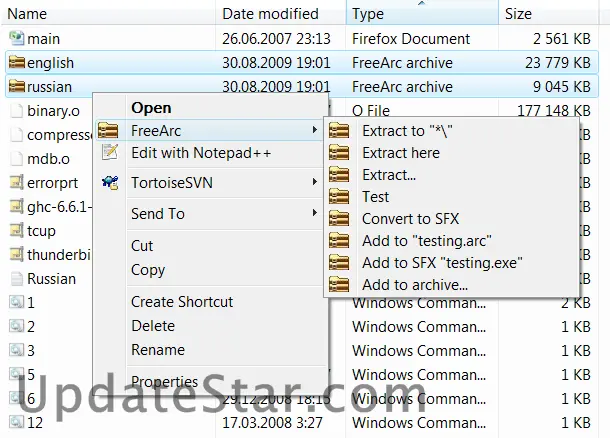Expand the FreeArc submenu arrow
This screenshot has height=438, width=610.
(x=314, y=130)
